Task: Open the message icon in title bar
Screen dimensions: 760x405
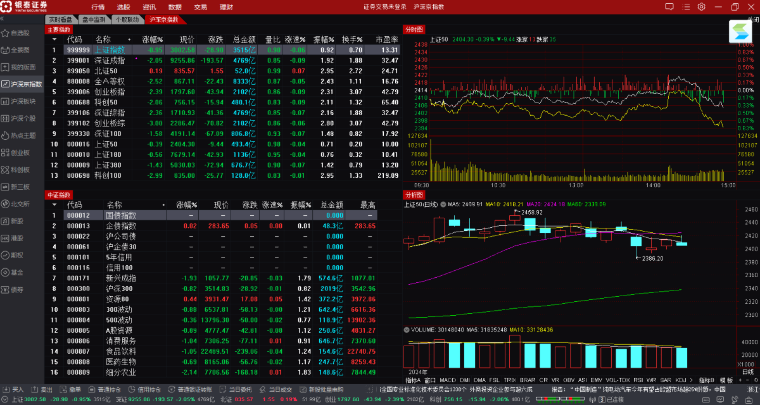Action: pos(669,7)
